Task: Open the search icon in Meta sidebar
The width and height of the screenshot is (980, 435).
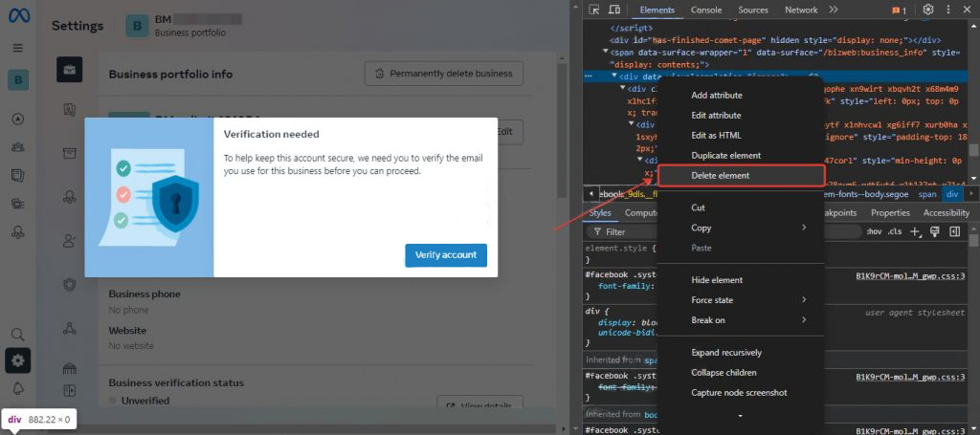Action: (17, 335)
